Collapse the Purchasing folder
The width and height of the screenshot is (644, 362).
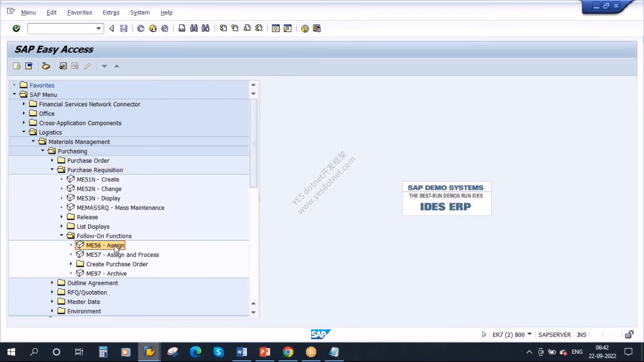click(43, 150)
